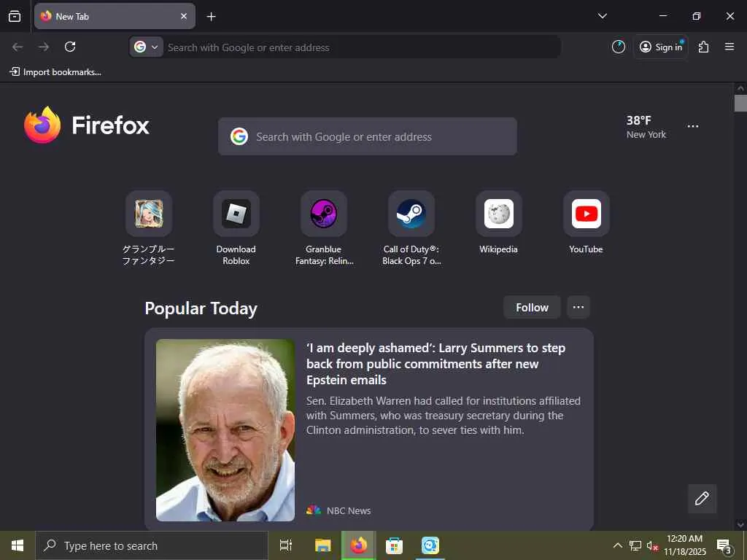The width and height of the screenshot is (747, 560).
Task: Follow the Popular Today section
Action: point(532,307)
